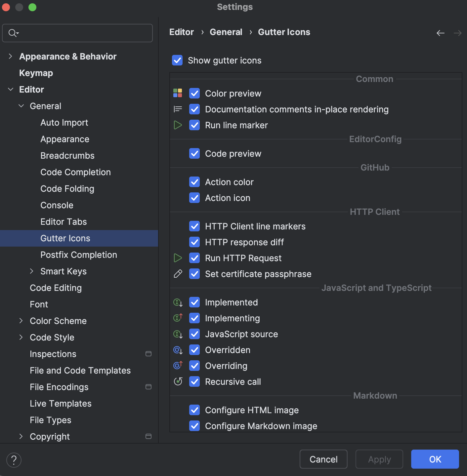This screenshot has height=476, width=467.
Task: Expand the Smart Keys tree node
Action: point(32,271)
